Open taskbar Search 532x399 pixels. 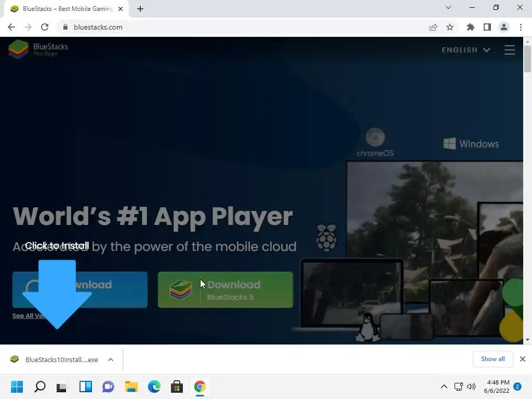coord(39,387)
